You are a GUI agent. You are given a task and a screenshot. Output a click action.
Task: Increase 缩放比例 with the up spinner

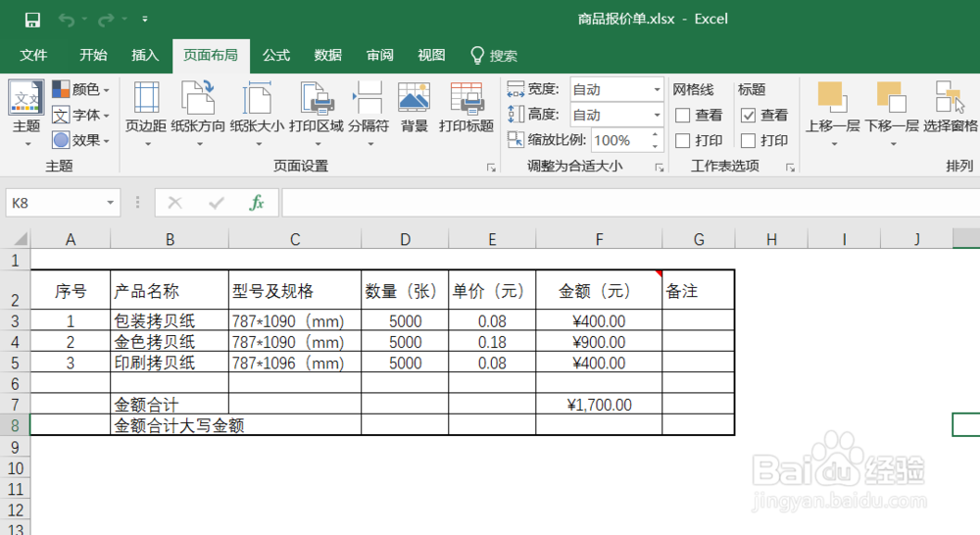(655, 134)
